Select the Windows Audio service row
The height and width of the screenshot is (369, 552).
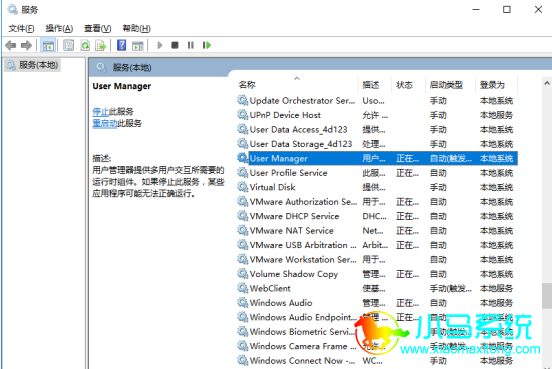point(377,303)
